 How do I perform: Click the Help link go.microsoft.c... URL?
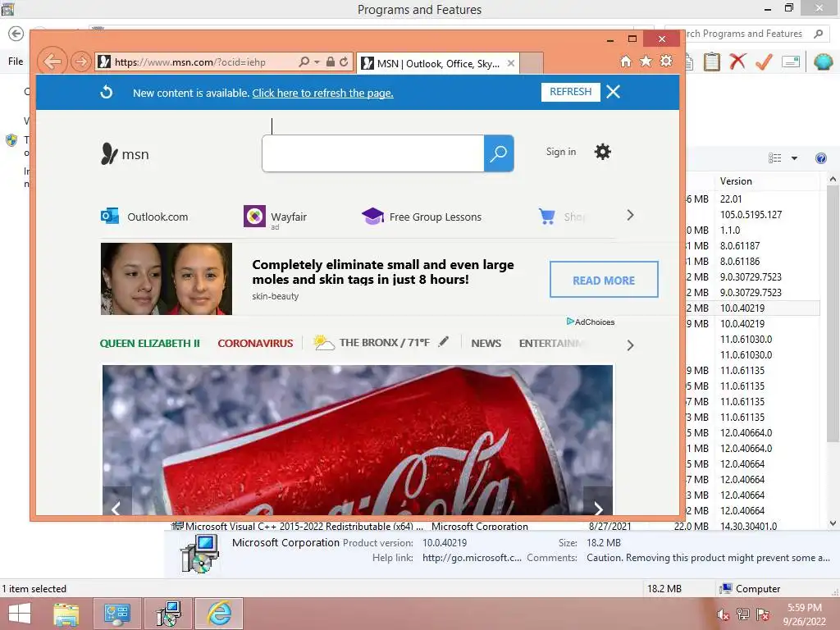[x=472, y=558]
